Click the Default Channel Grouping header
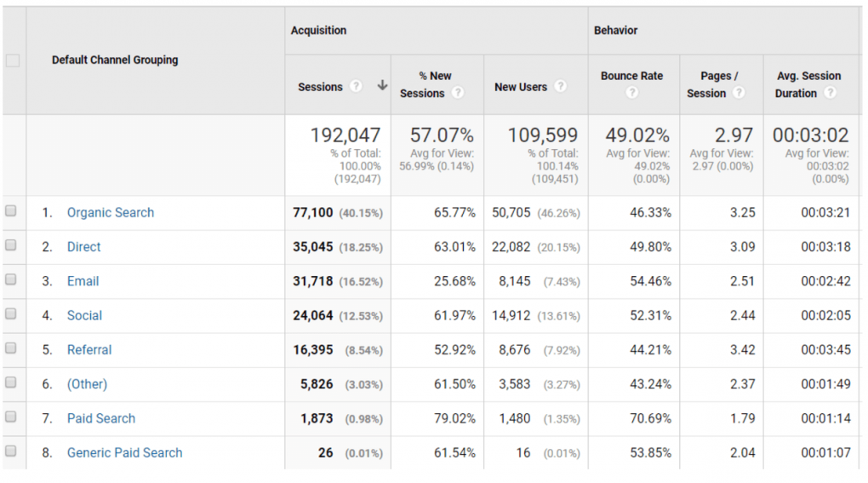This screenshot has height=483, width=868. (x=115, y=60)
